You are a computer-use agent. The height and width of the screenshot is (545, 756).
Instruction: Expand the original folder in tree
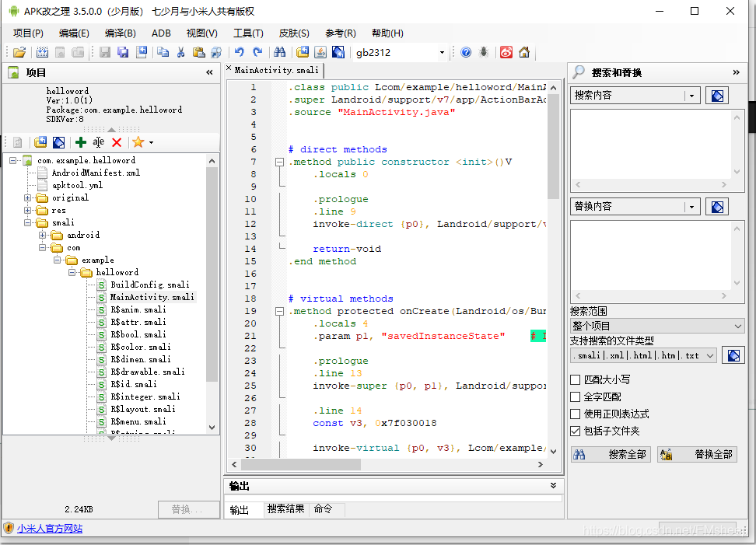(28, 197)
